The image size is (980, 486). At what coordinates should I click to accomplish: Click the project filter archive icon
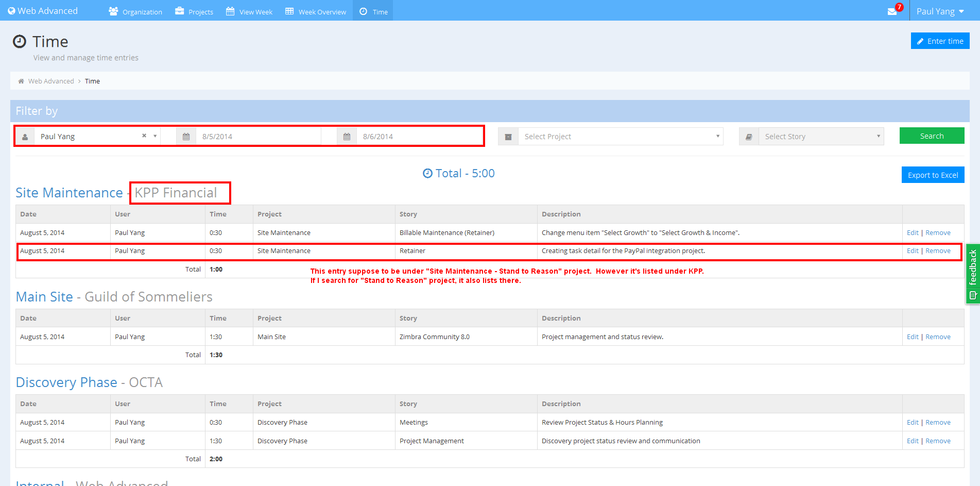(508, 137)
